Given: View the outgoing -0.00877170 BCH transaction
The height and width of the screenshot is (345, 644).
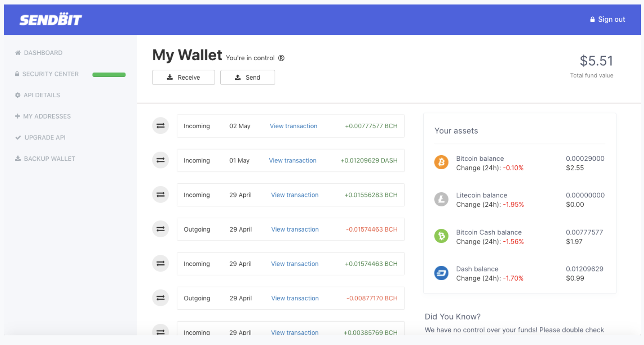Looking at the screenshot, I should pyautogui.click(x=295, y=298).
